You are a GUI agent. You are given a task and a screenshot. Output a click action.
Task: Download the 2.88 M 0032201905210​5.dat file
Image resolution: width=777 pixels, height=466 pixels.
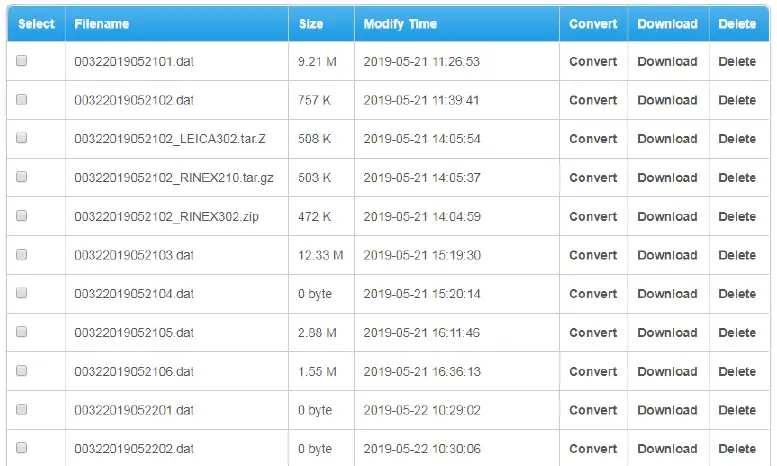(667, 333)
